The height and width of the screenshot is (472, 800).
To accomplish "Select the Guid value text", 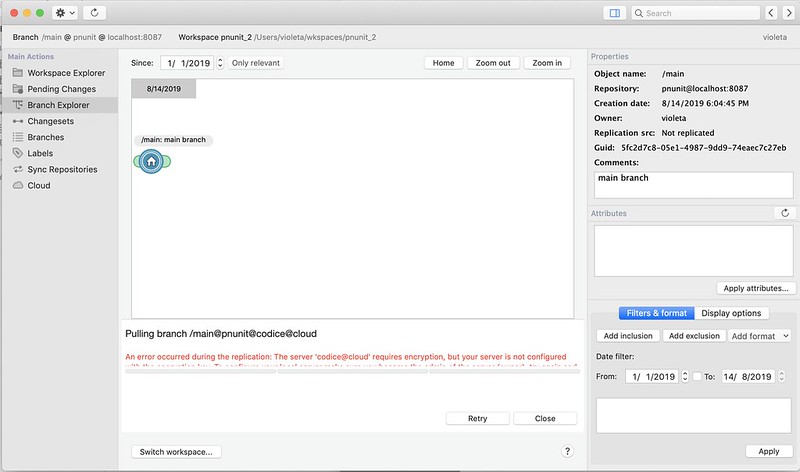I will (704, 147).
